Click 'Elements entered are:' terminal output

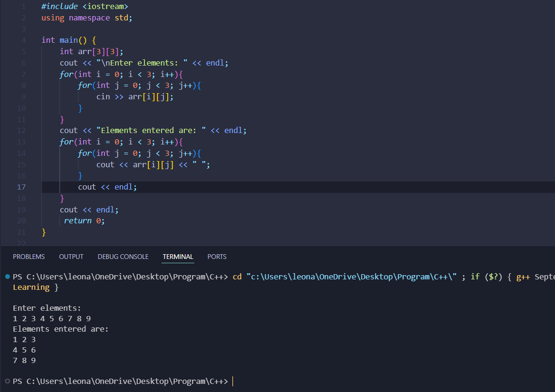pyautogui.click(x=60, y=329)
